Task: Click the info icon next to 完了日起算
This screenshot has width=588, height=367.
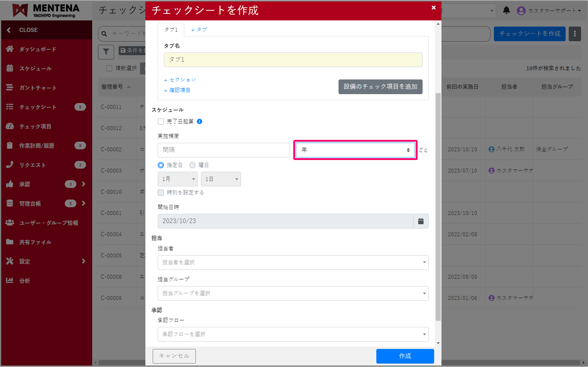Action: pos(200,122)
